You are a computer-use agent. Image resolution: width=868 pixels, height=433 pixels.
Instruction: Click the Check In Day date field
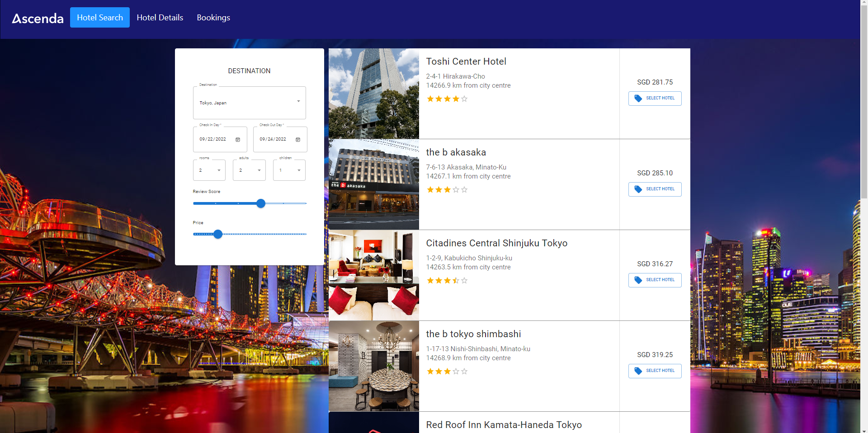220,139
